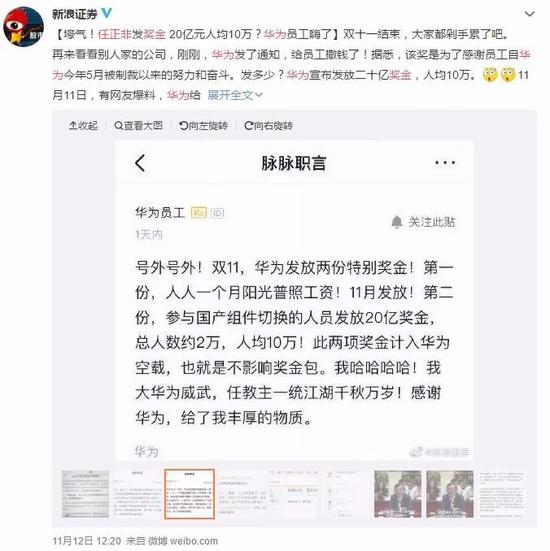Image resolution: width=550 pixels, height=551 pixels.
Task: Rotate image left with 向左旋转
Action: pos(203,125)
